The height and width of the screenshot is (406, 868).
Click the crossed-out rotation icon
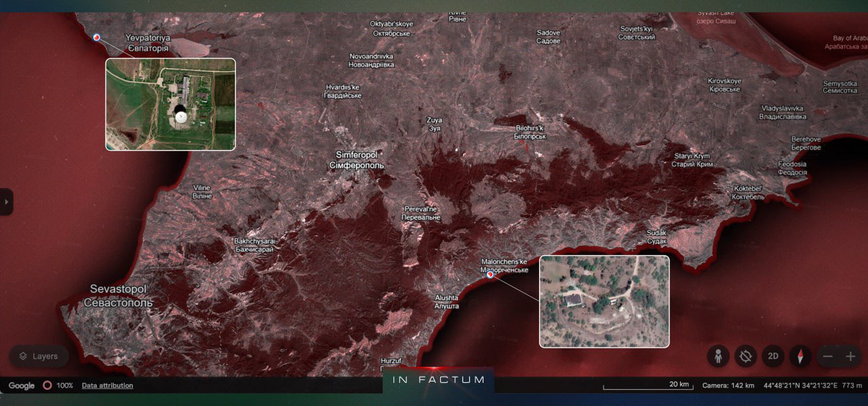pos(746,356)
